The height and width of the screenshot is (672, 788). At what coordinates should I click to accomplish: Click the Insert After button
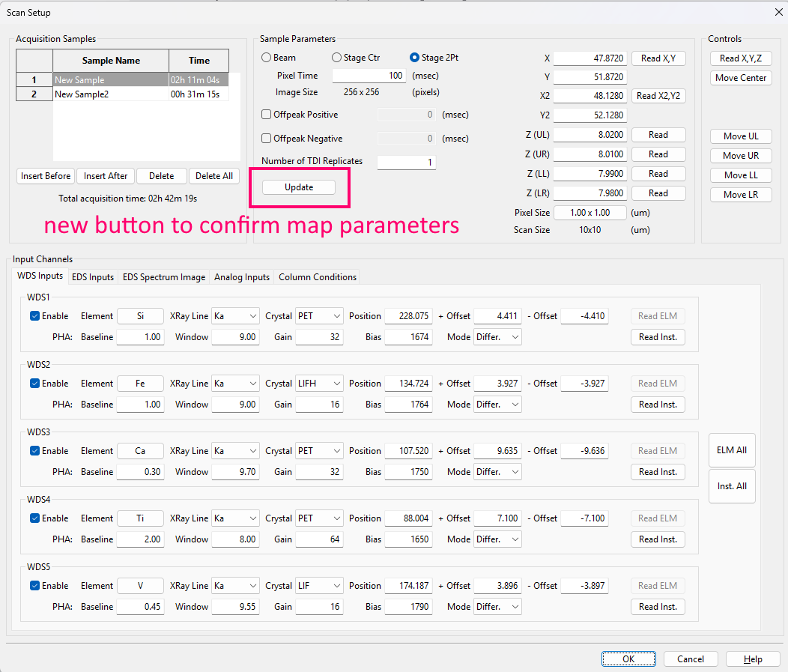(106, 176)
